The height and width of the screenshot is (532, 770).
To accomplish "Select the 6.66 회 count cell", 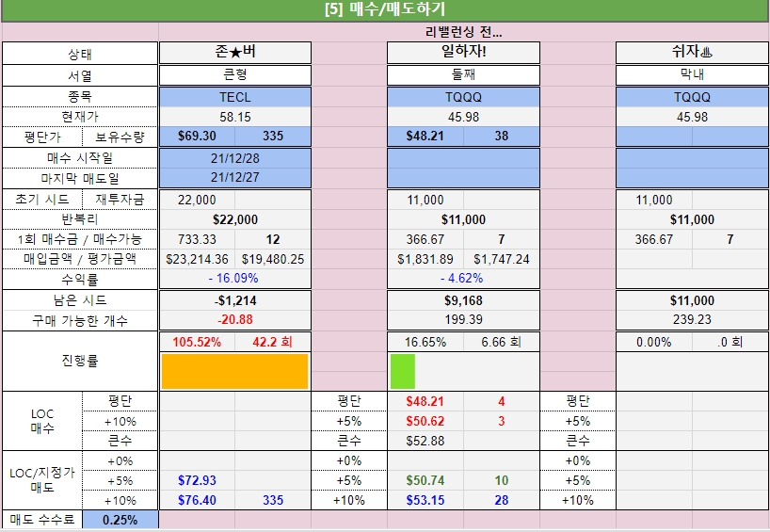I will click(x=502, y=342).
